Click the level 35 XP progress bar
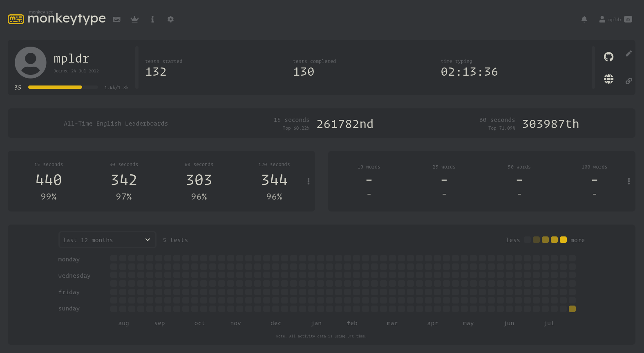This screenshot has height=353, width=644. (63, 87)
